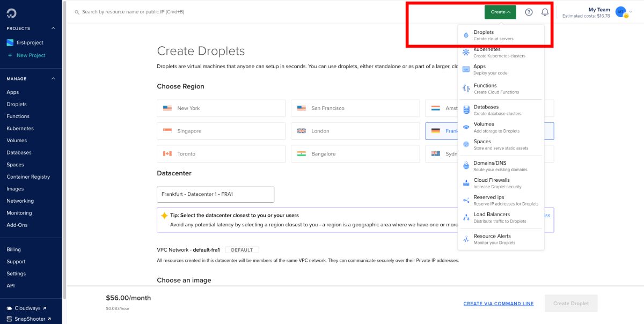Screen dimensions: 644x324
Task: Choose Load Balancers from the Create menu
Action: pos(501,217)
